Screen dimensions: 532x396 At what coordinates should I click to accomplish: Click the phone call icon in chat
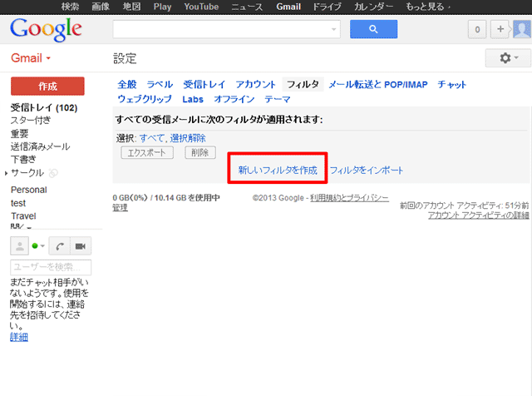click(60, 245)
